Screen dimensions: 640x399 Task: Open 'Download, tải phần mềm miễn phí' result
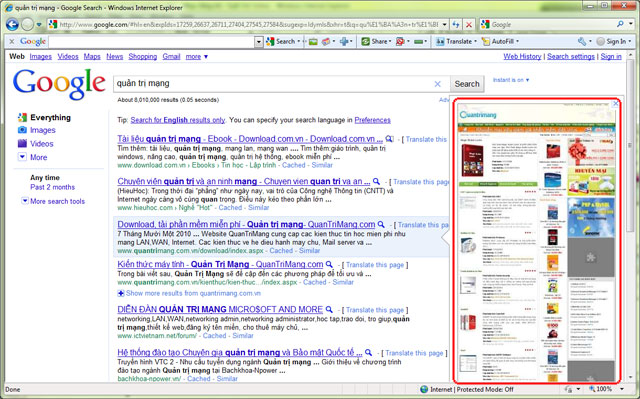246,224
